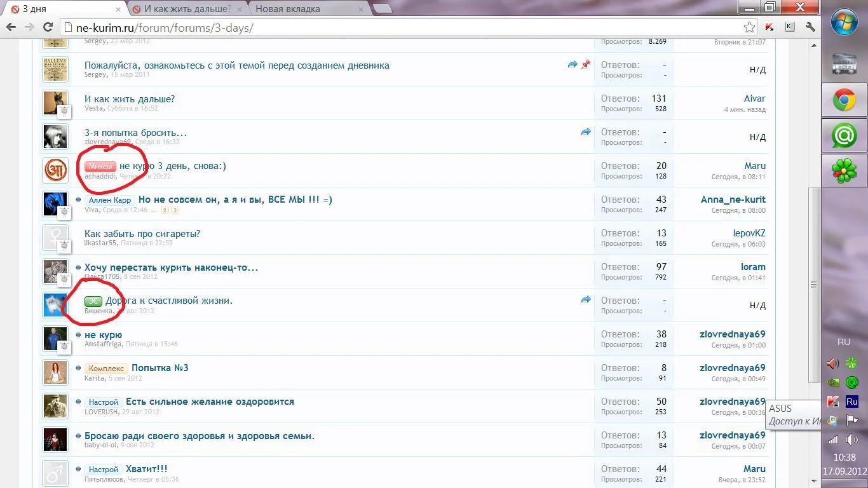Click the dark blue Ru tray icon
This screenshot has width=868, height=488.
852,402
